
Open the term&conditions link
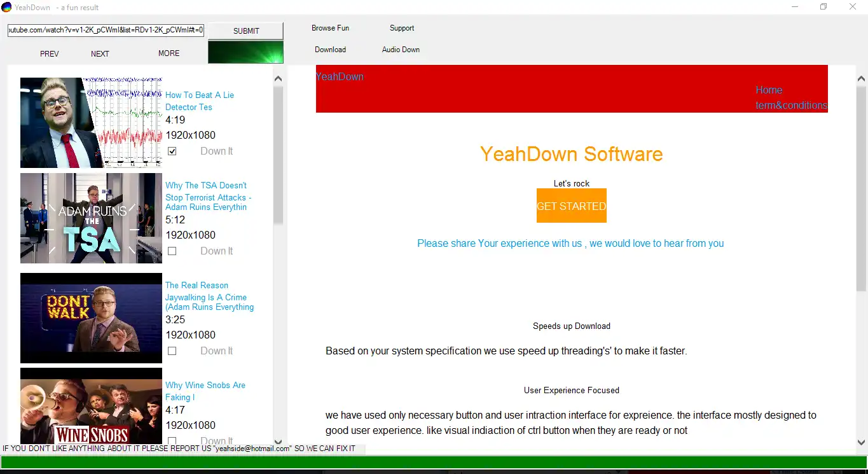pyautogui.click(x=791, y=106)
